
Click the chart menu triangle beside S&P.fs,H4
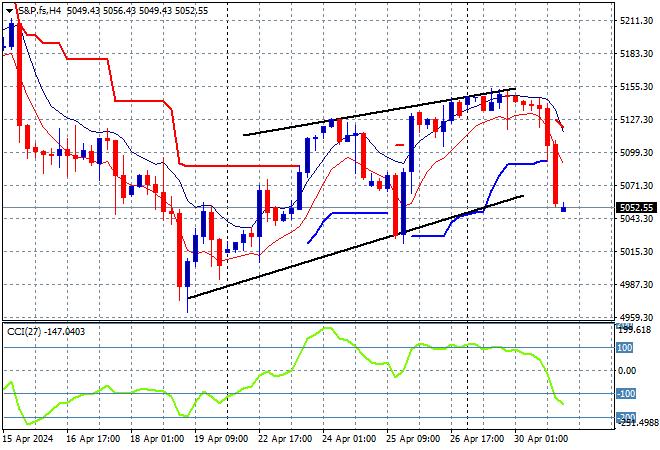tap(9, 11)
